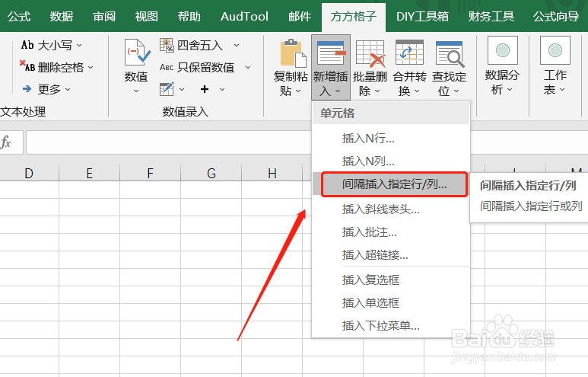Screen dimensions: 588x377
Task: Expand the 批量删除 dropdown chevron
Action: (x=377, y=91)
